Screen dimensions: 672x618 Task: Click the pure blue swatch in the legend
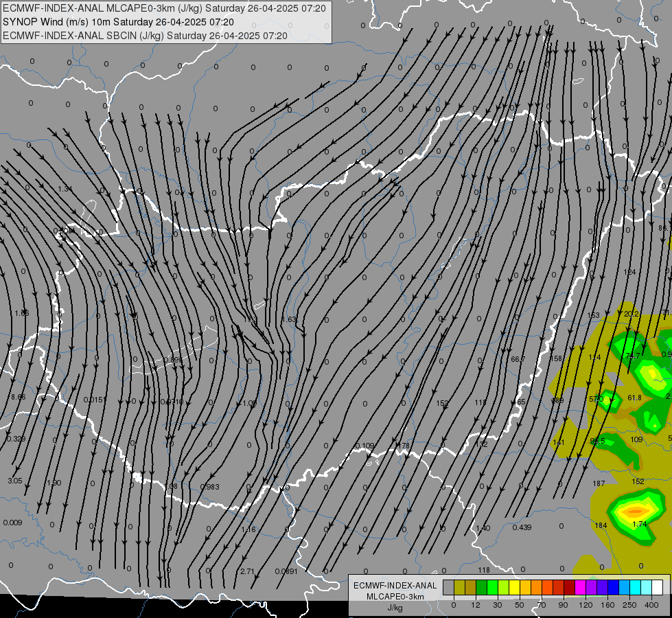coord(613,587)
